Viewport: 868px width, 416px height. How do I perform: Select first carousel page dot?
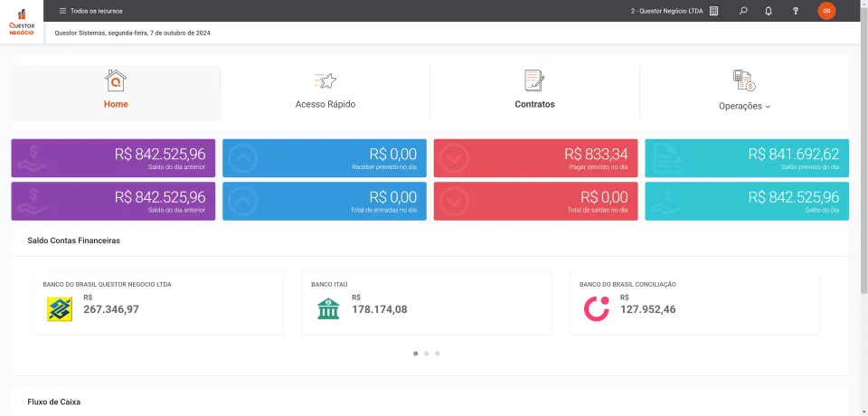tap(416, 354)
